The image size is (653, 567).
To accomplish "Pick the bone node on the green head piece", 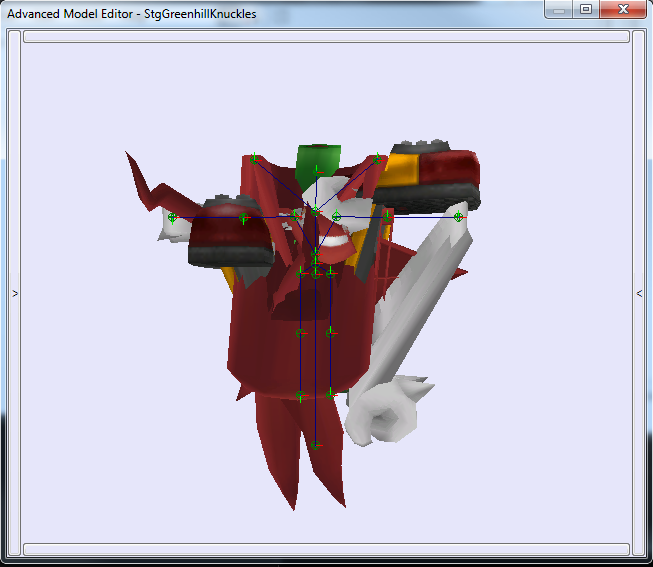I will (317, 171).
